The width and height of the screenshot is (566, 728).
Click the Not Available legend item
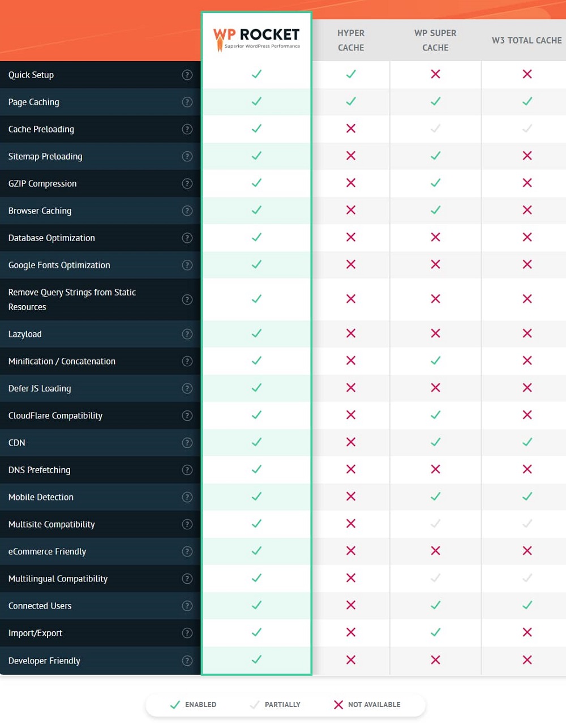(367, 705)
